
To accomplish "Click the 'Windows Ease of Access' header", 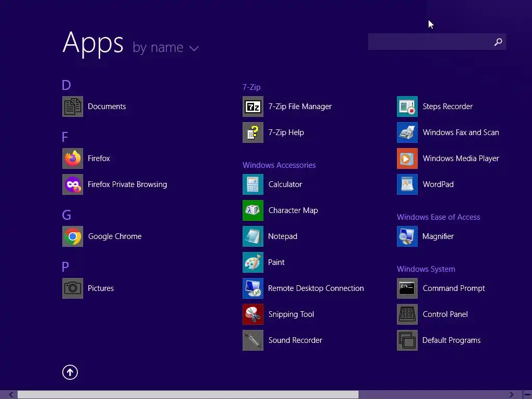I will [438, 217].
